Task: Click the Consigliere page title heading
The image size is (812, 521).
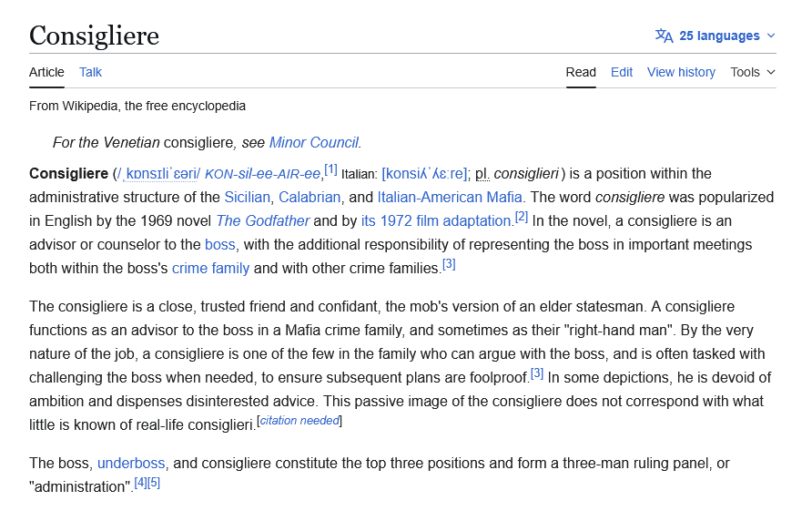Action: pos(95,36)
